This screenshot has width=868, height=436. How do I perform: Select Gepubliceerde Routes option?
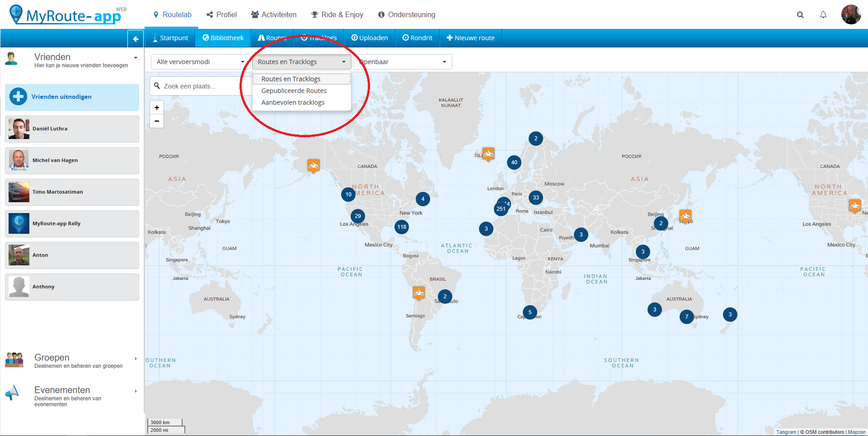302,91
